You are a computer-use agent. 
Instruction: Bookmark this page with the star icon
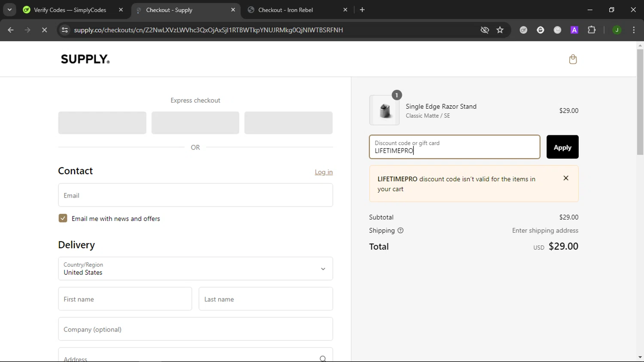pyautogui.click(x=500, y=30)
